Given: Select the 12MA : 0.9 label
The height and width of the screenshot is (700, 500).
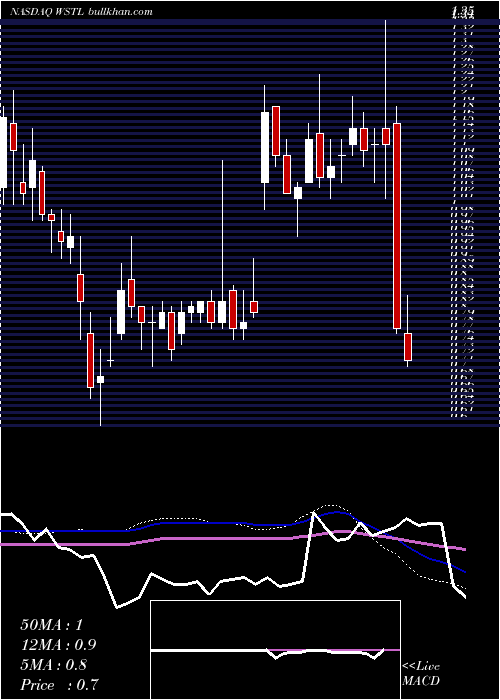Looking at the screenshot, I should (x=58, y=645).
